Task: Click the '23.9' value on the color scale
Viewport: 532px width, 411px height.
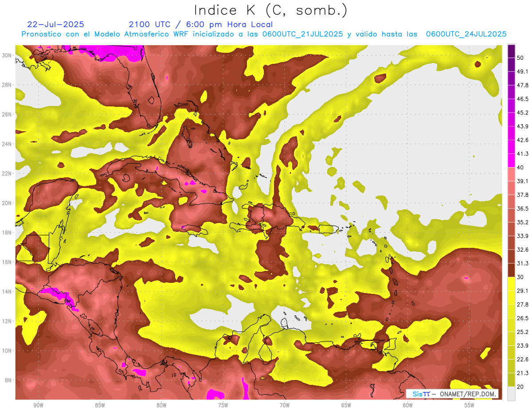Action: coord(523,346)
